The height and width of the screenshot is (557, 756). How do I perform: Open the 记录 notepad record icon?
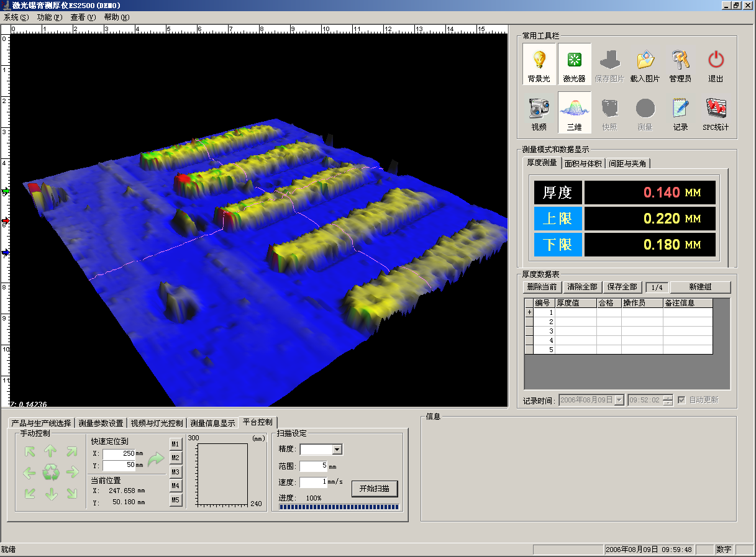coord(680,109)
